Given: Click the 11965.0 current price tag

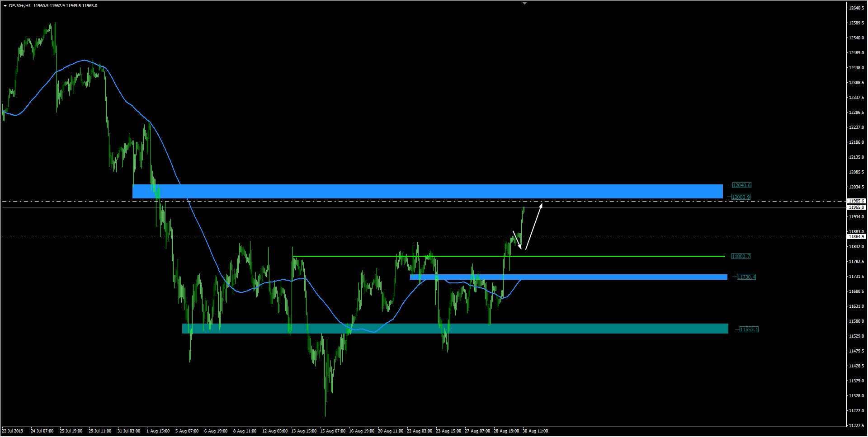Looking at the screenshot, I should click(856, 207).
